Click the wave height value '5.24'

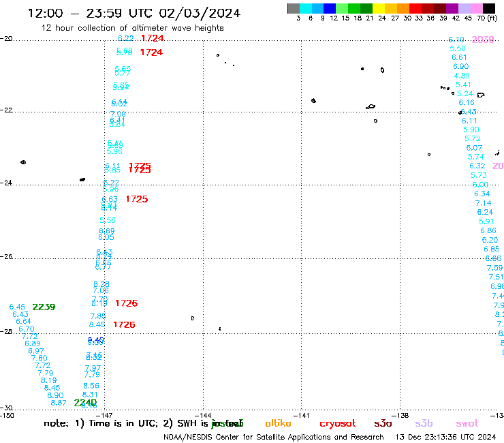pyautogui.click(x=464, y=93)
